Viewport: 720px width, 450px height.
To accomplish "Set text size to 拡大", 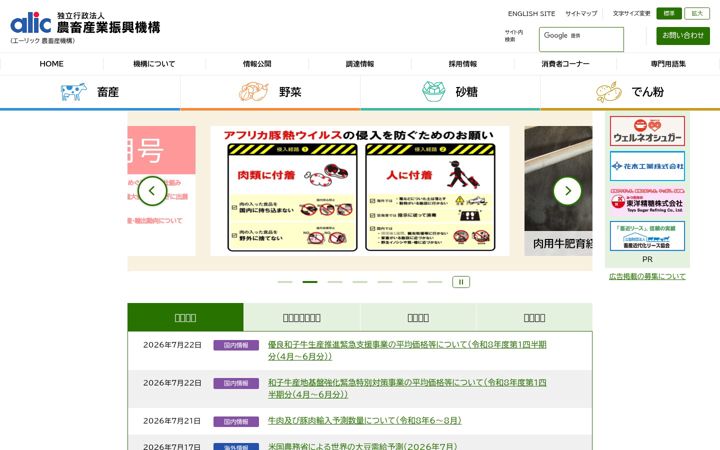I will [697, 13].
